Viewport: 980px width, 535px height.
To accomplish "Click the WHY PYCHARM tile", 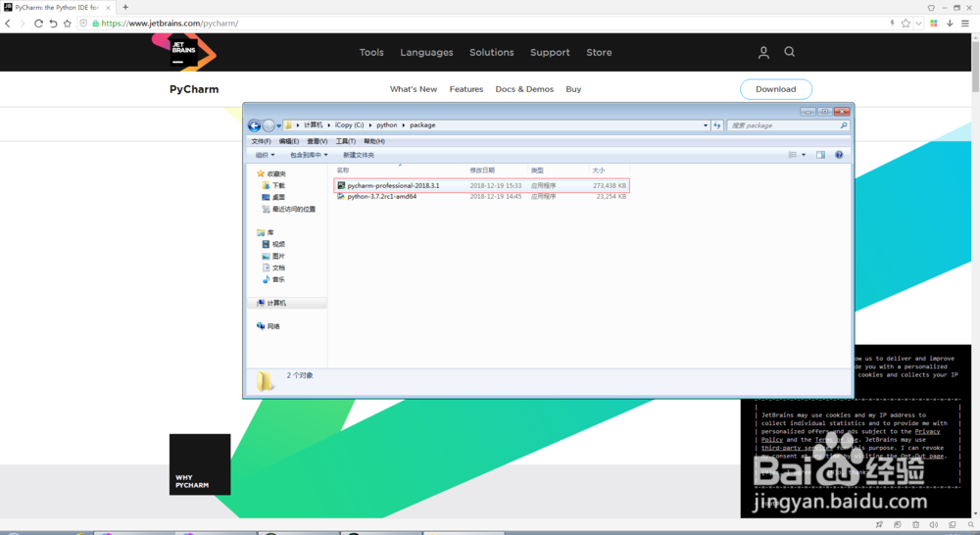I will tap(199, 464).
